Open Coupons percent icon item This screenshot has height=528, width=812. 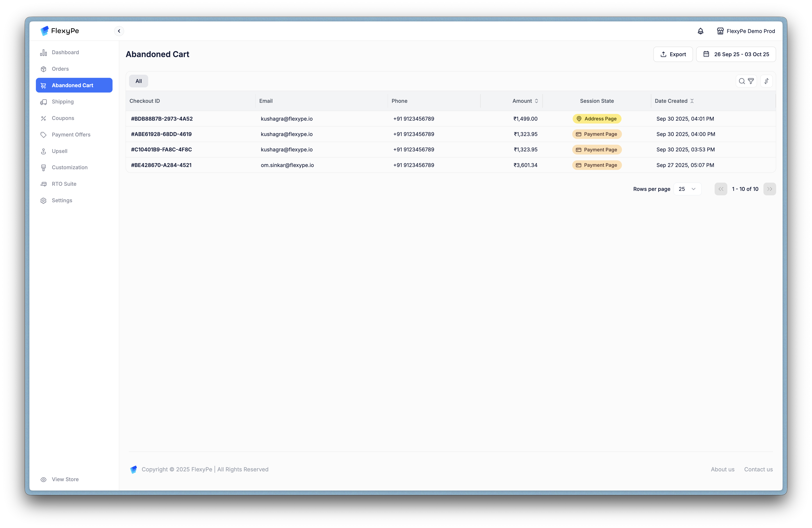(63, 118)
